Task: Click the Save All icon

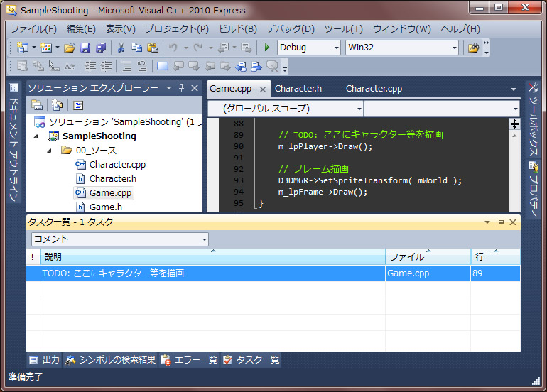Action: pyautogui.click(x=101, y=48)
